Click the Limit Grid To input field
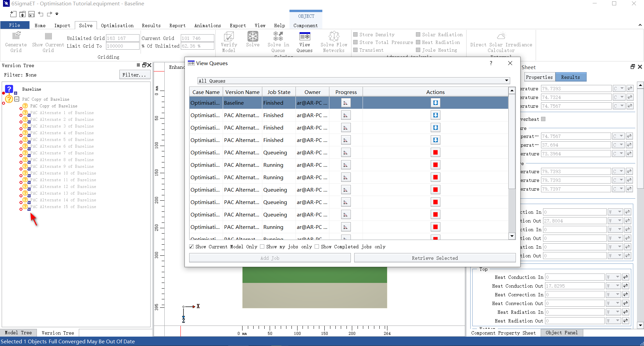This screenshot has width=644, height=346. pyautogui.click(x=122, y=46)
